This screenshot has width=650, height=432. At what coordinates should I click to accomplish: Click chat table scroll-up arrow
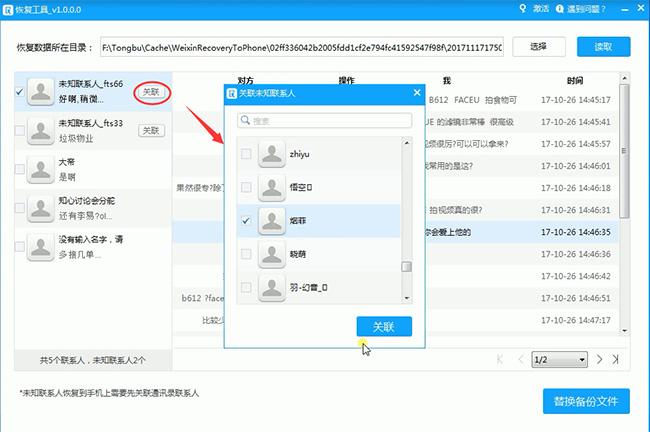click(x=624, y=78)
